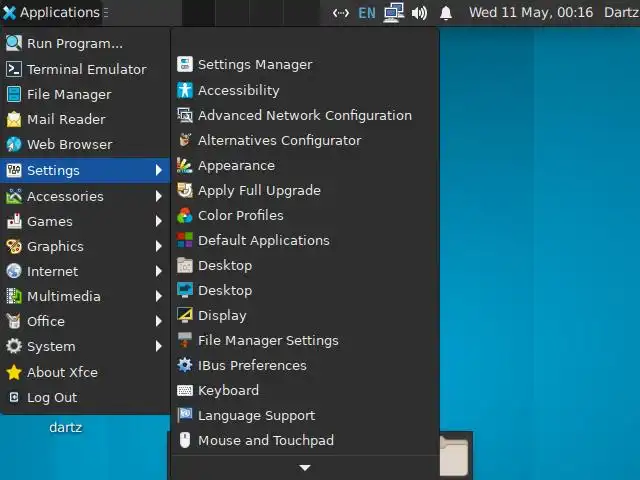Click the Alternatives Configurator icon
The height and width of the screenshot is (480, 640).
[x=185, y=140]
